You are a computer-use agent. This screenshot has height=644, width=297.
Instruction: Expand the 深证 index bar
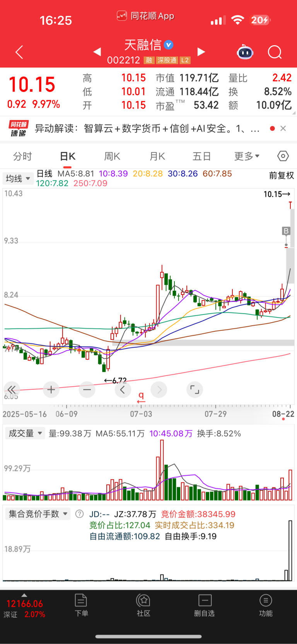pos(24,596)
